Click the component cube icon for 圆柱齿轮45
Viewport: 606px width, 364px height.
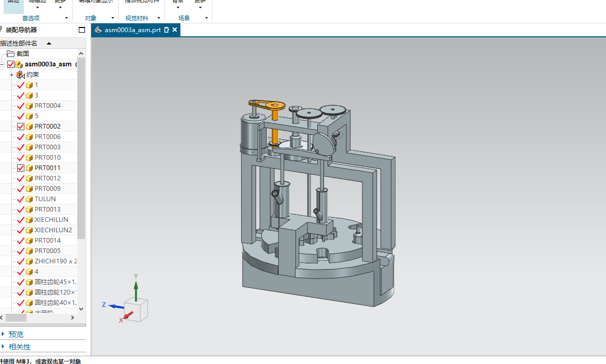point(30,282)
